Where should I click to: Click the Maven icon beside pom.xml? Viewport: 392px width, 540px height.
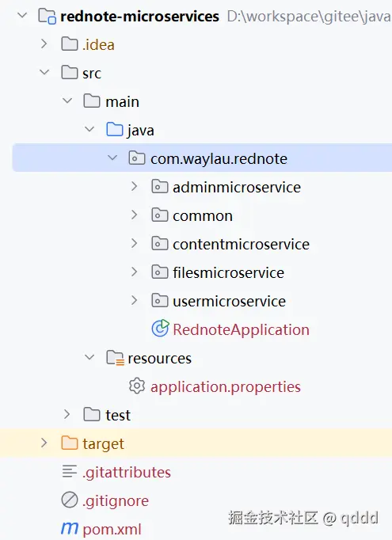pos(70,528)
